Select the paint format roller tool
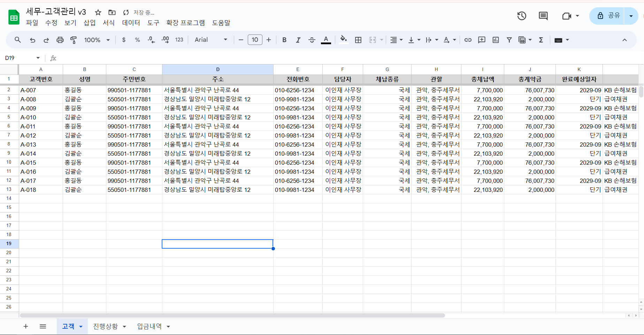The height and width of the screenshot is (335, 644). 74,40
